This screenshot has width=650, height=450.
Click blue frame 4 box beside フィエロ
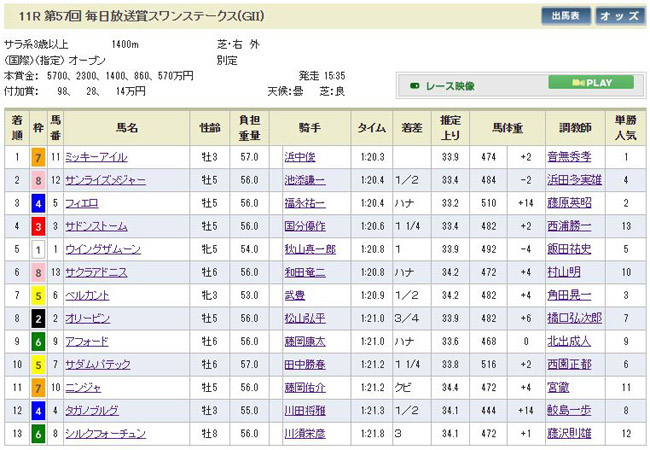(x=38, y=203)
